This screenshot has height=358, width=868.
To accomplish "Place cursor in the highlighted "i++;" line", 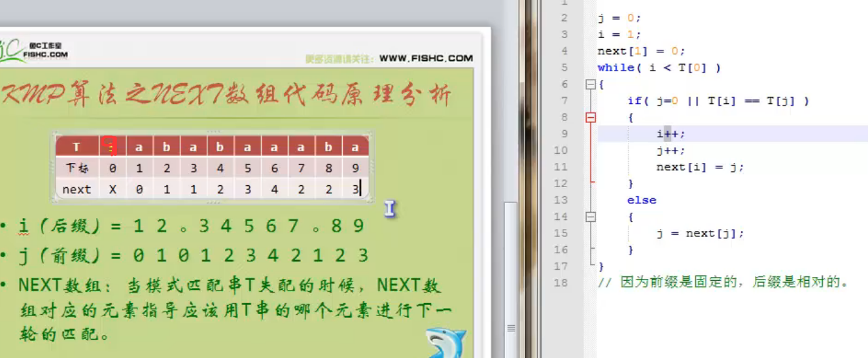I will coord(671,134).
